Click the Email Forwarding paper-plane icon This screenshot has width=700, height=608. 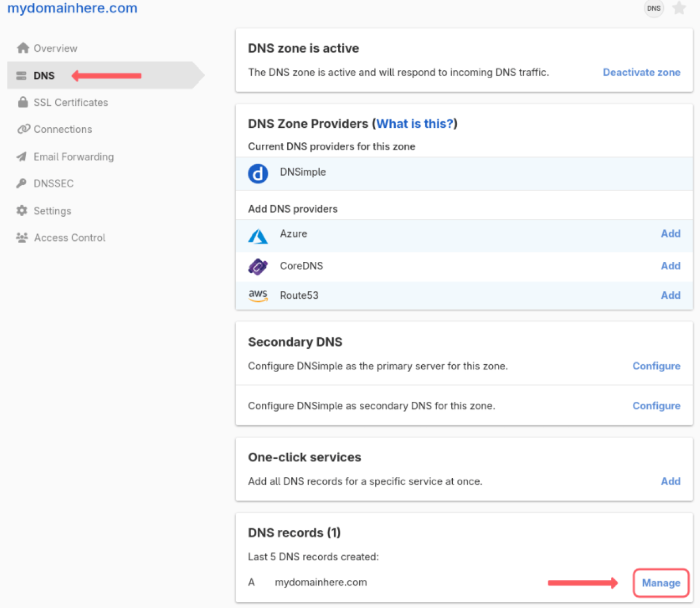click(23, 157)
